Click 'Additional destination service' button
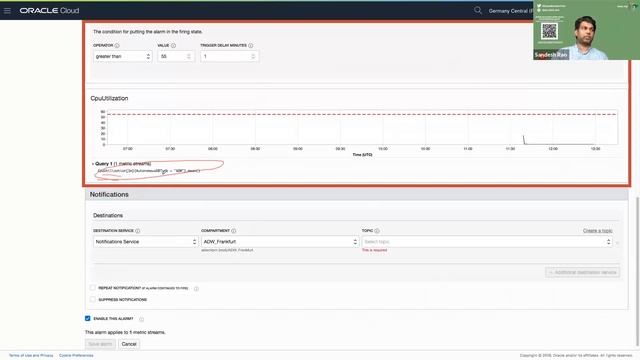Screen dimensions: 640x360 582,272
